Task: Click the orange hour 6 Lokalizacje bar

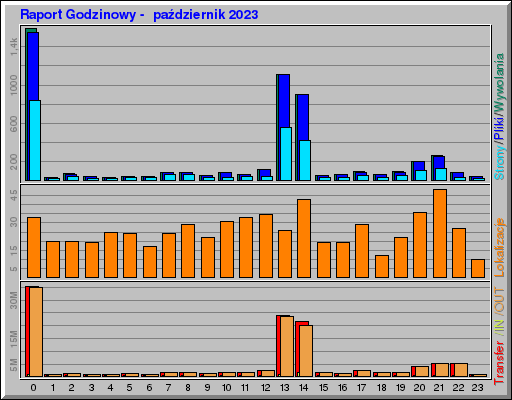Action: click(150, 262)
